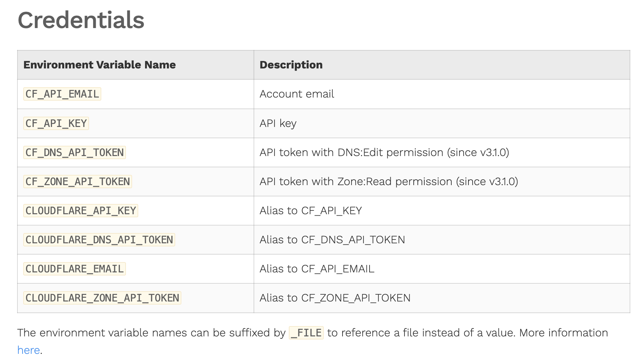The width and height of the screenshot is (644, 360).
Task: Click the CF_DNS_API_TOKEN variable name
Action: (74, 152)
